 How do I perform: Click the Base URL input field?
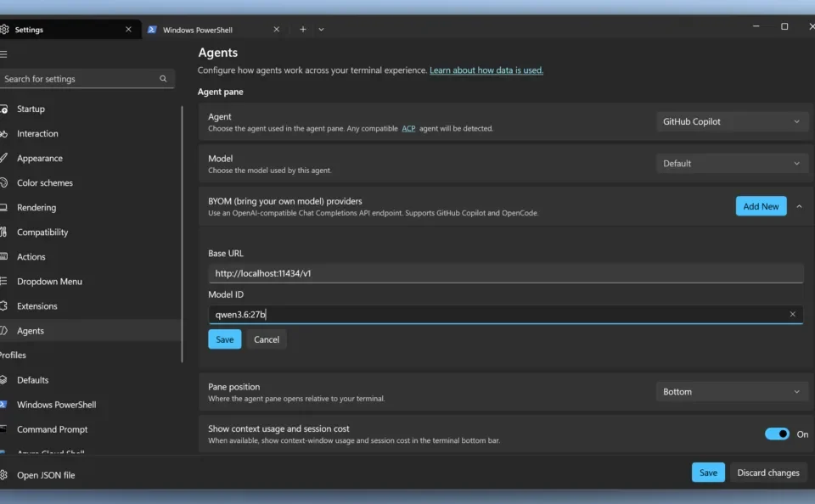506,273
